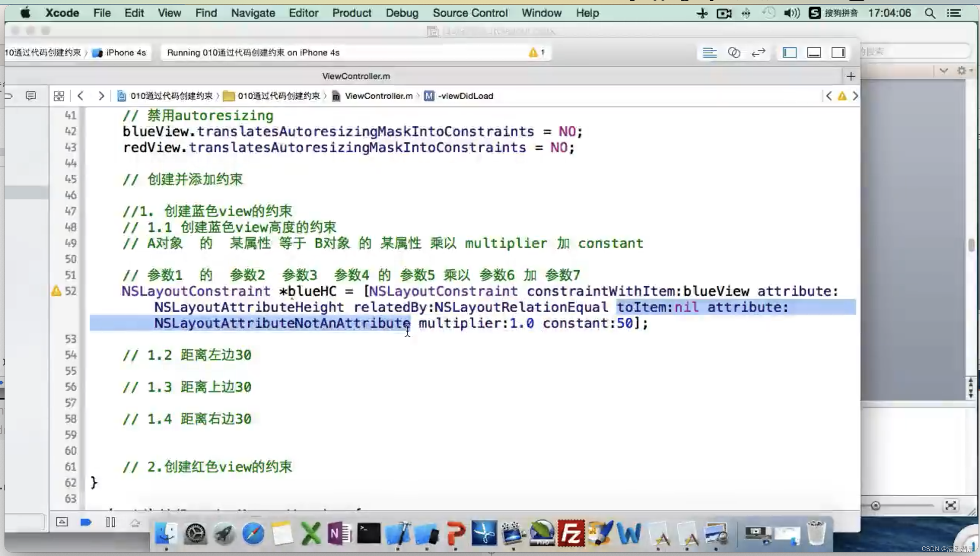Open the Source Control menu

(x=470, y=13)
